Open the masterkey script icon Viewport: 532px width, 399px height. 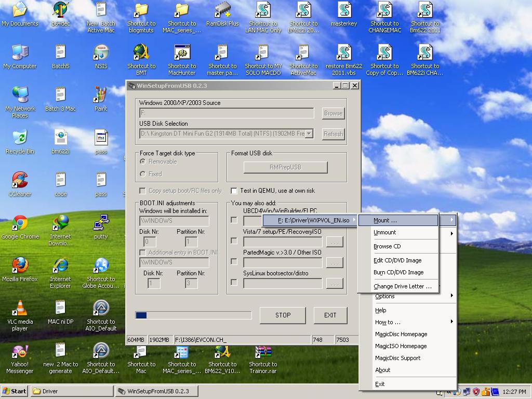coord(344,14)
